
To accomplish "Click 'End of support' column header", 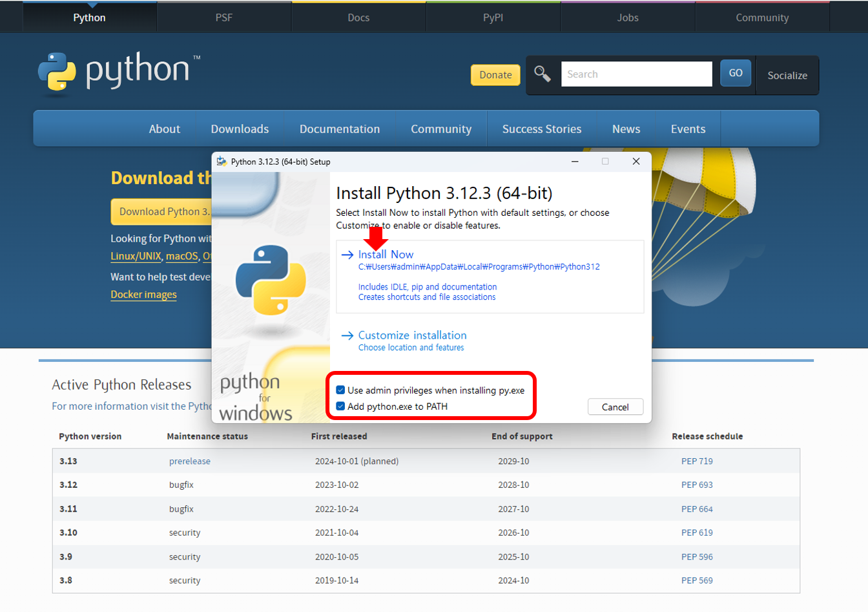I will point(522,436).
